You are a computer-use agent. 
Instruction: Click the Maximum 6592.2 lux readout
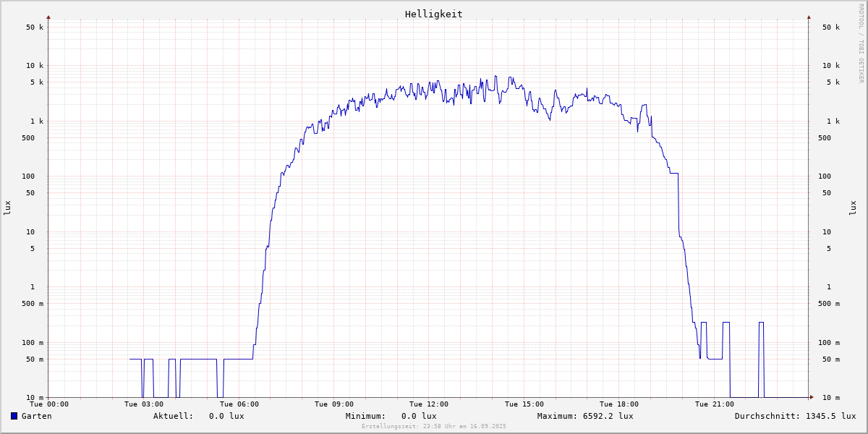coord(584,416)
